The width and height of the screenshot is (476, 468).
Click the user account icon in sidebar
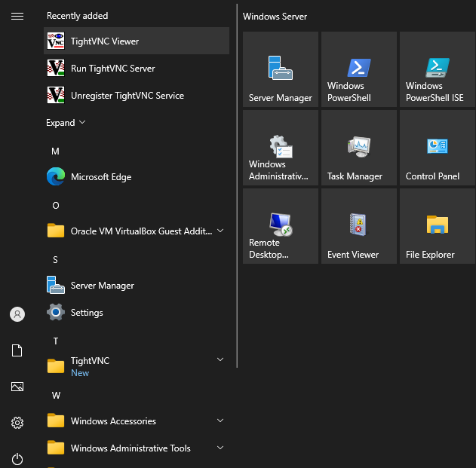(17, 314)
